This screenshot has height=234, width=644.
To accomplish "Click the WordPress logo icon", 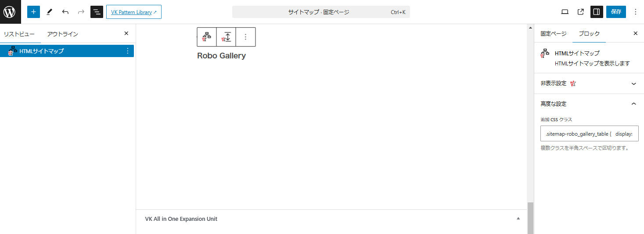I will point(10,12).
